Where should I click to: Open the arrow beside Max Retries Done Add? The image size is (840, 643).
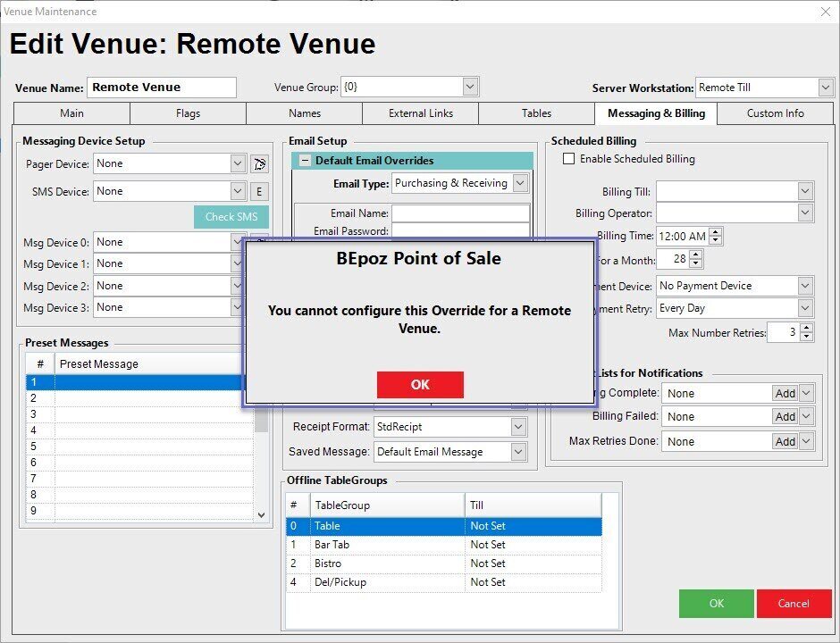coord(806,441)
